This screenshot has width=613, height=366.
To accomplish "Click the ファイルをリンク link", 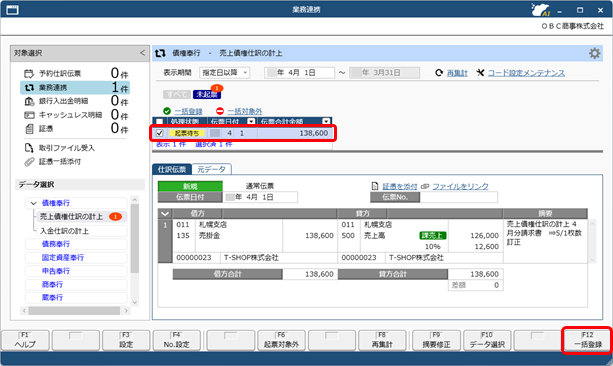I will (460, 187).
